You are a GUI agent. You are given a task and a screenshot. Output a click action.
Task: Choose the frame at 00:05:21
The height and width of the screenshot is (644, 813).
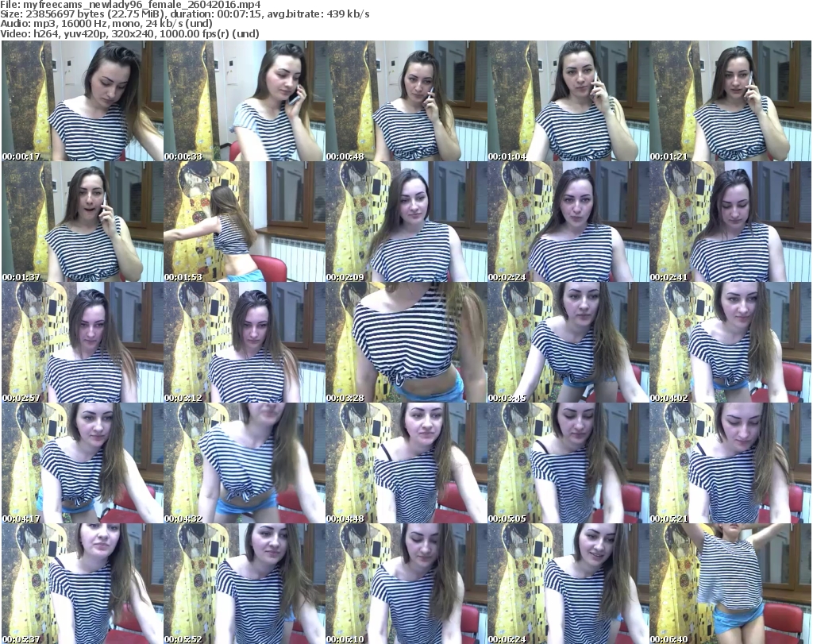730,464
